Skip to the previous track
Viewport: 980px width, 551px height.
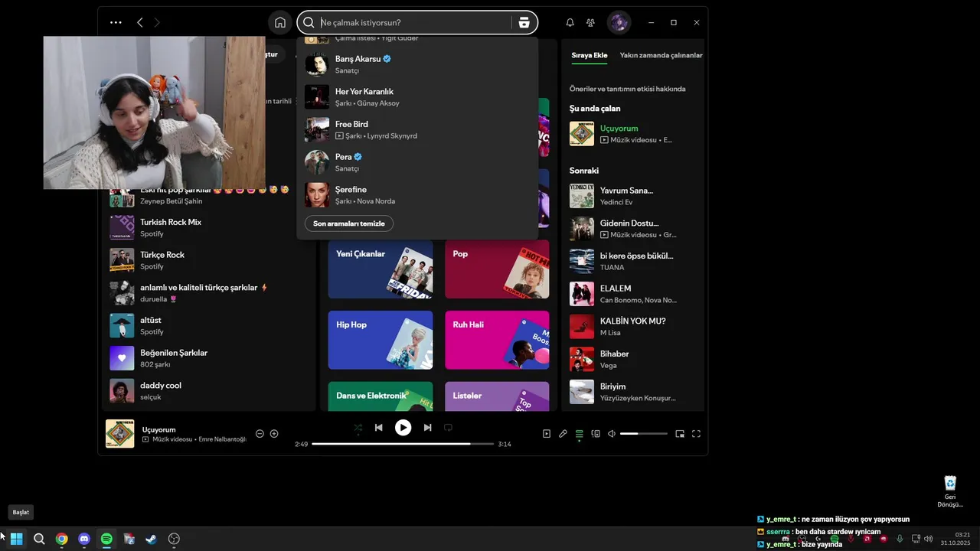378,428
